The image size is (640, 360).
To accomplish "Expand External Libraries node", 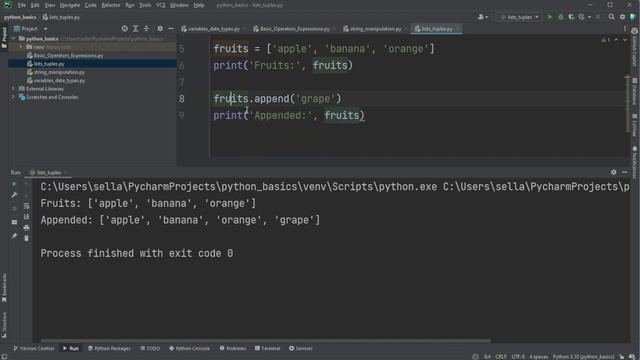I will pos(13,89).
